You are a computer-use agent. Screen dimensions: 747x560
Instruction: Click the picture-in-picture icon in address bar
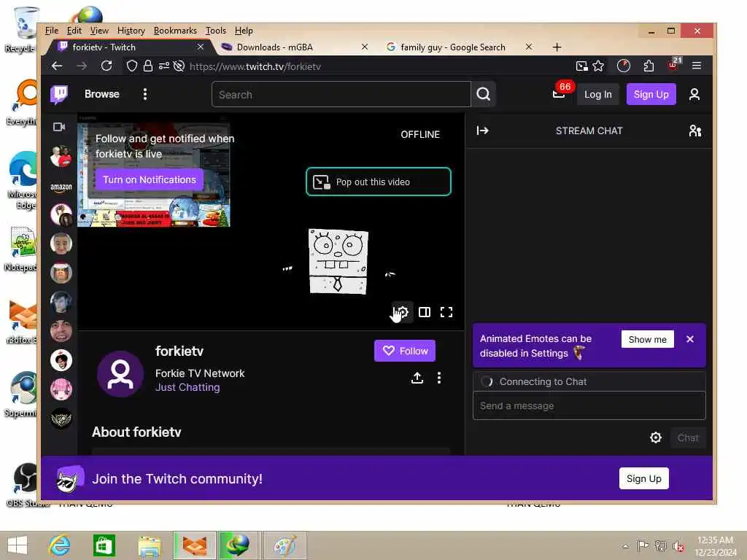pyautogui.click(x=581, y=66)
